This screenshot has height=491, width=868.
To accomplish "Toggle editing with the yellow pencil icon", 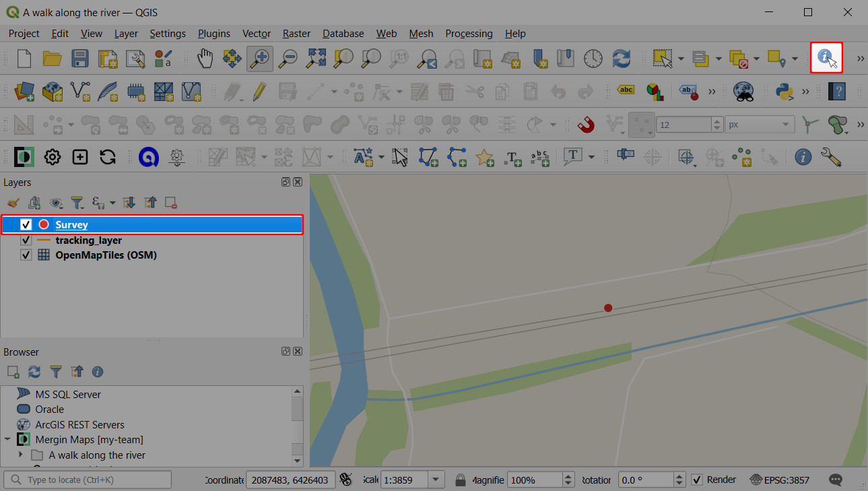I will click(x=260, y=91).
